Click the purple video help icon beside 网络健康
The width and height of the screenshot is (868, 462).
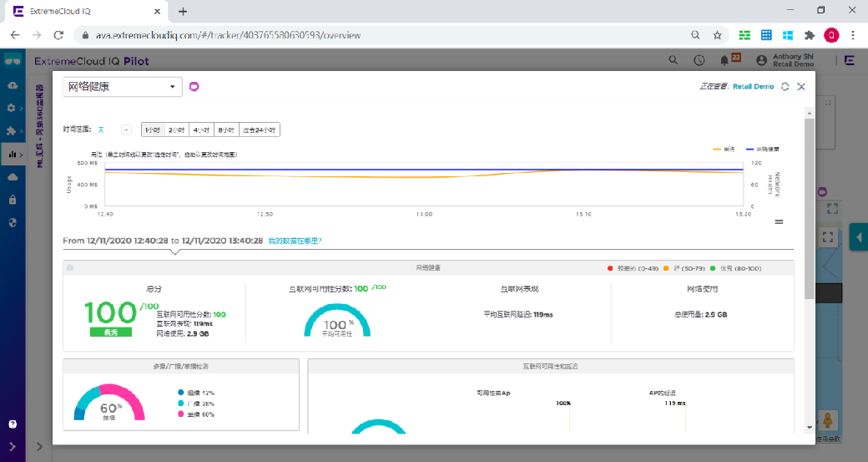click(x=194, y=86)
